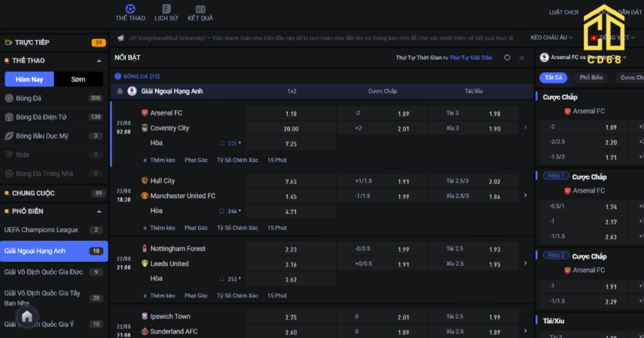
Task: Open the Kết Quả results icon
Action: (201, 9)
